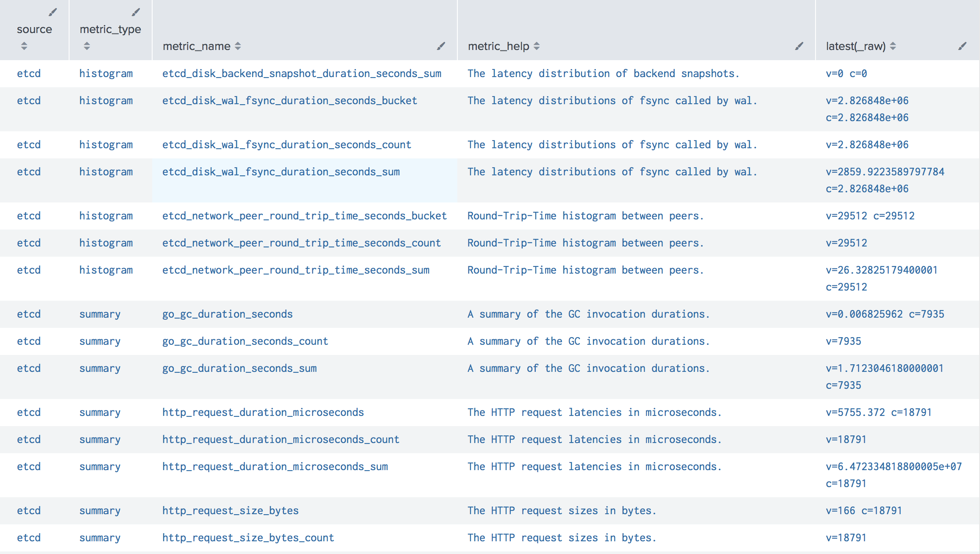The image size is (980, 554).
Task: Sort by metric_help sort arrows
Action: click(x=537, y=46)
